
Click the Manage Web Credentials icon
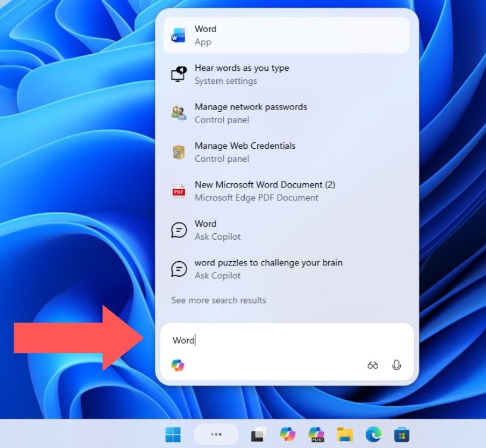(x=177, y=152)
